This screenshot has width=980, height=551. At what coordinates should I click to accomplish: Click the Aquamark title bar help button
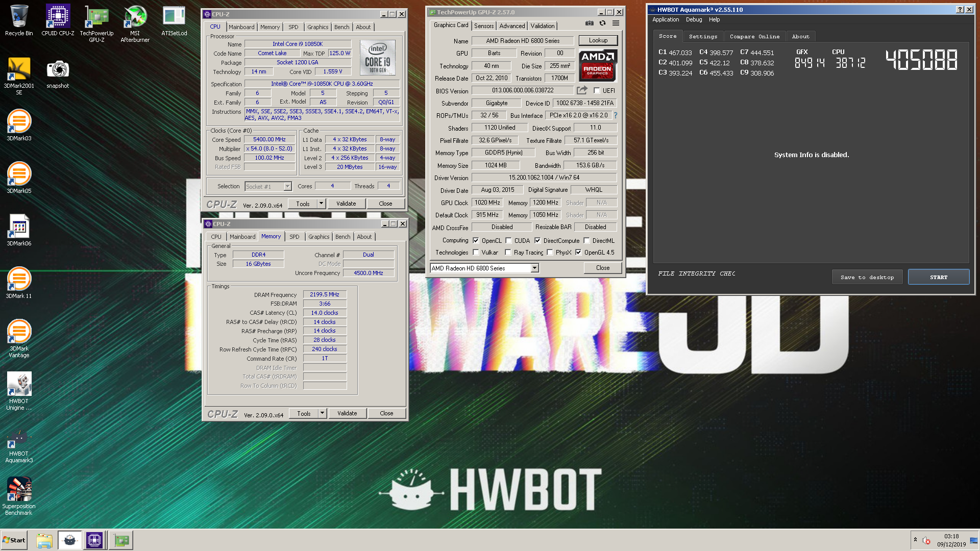[x=960, y=10]
